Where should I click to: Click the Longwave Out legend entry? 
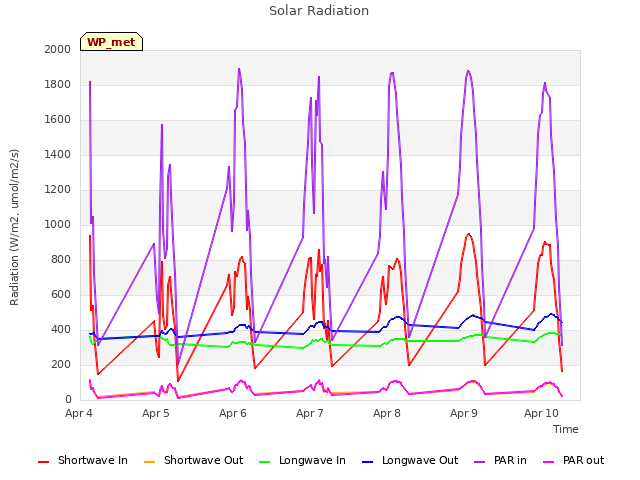[410, 460]
